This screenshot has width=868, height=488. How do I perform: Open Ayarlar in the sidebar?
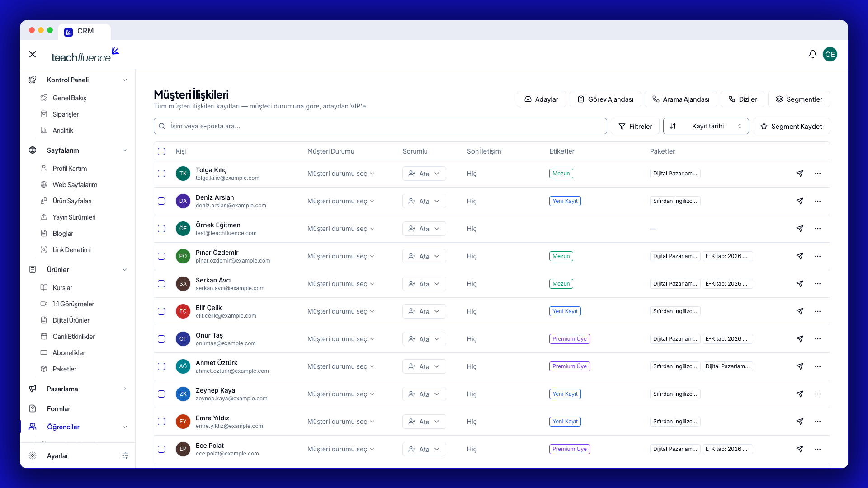(x=57, y=456)
